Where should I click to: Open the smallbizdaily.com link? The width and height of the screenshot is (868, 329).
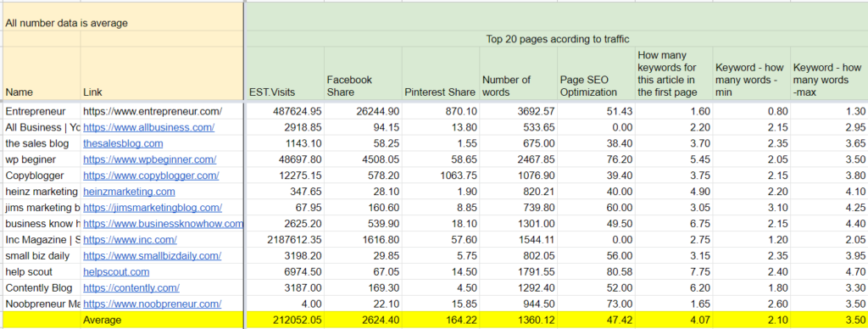153,256
